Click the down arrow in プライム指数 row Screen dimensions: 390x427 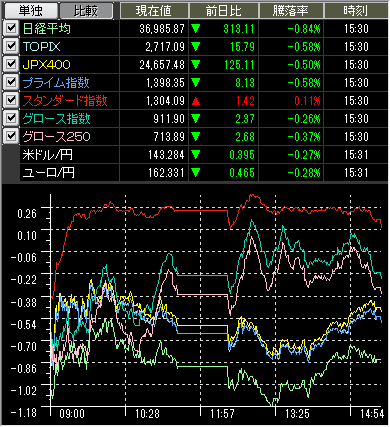(196, 83)
